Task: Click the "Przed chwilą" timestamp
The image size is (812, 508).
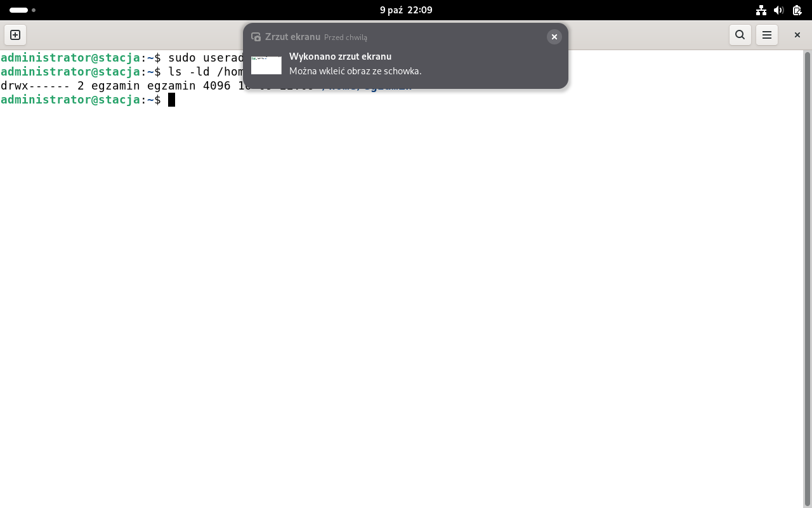Action: coord(346,37)
